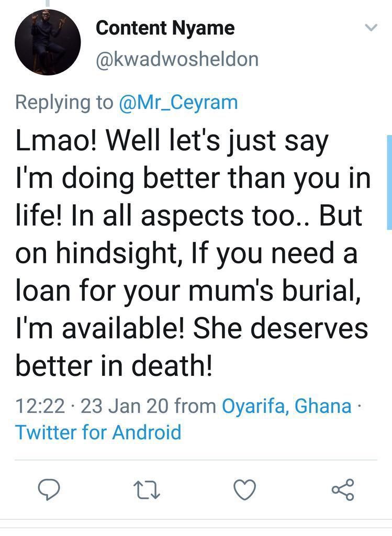Click the Replying to label

click(64, 102)
